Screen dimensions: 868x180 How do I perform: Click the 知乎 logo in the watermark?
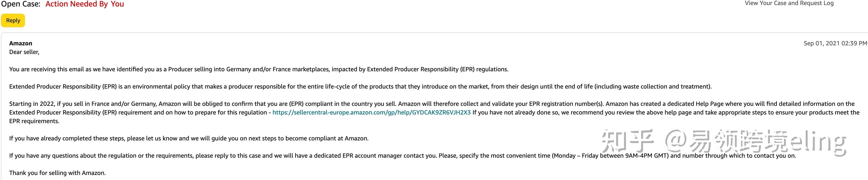[627, 141]
